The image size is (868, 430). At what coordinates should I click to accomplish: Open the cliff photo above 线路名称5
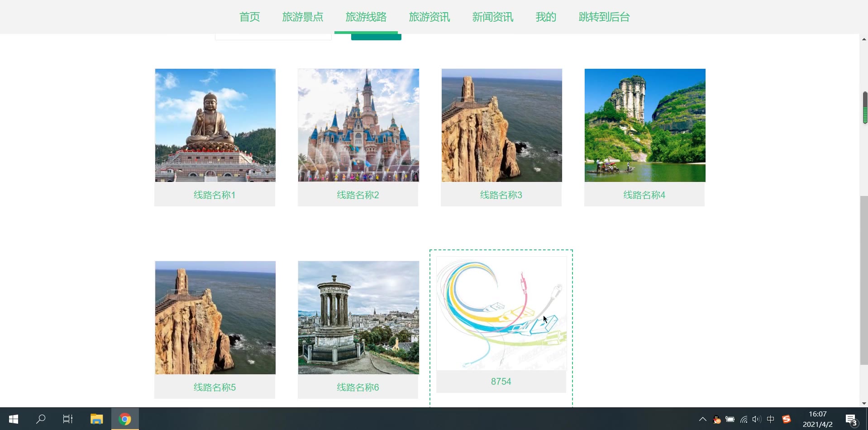point(215,318)
